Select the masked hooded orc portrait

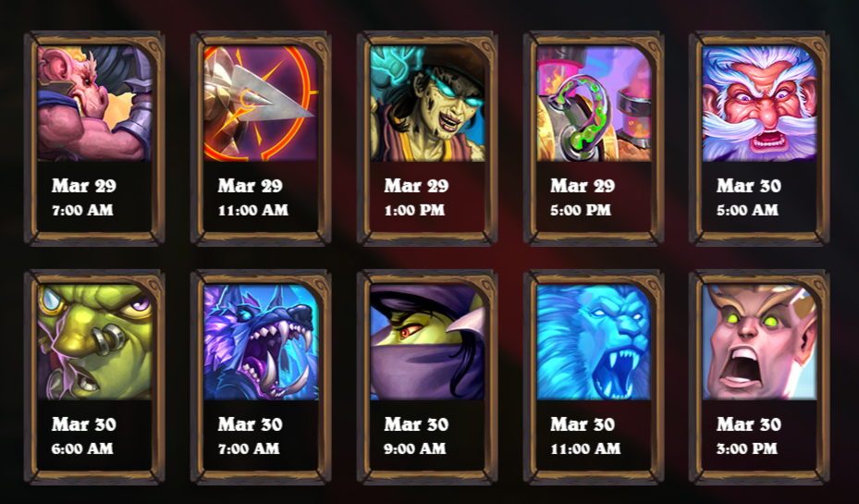tap(427, 342)
